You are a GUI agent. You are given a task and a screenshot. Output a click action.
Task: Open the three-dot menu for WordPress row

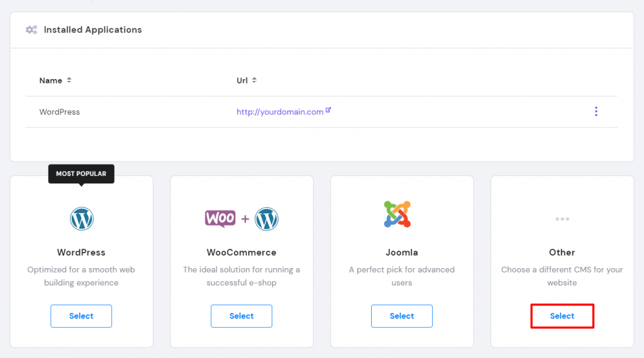click(596, 112)
